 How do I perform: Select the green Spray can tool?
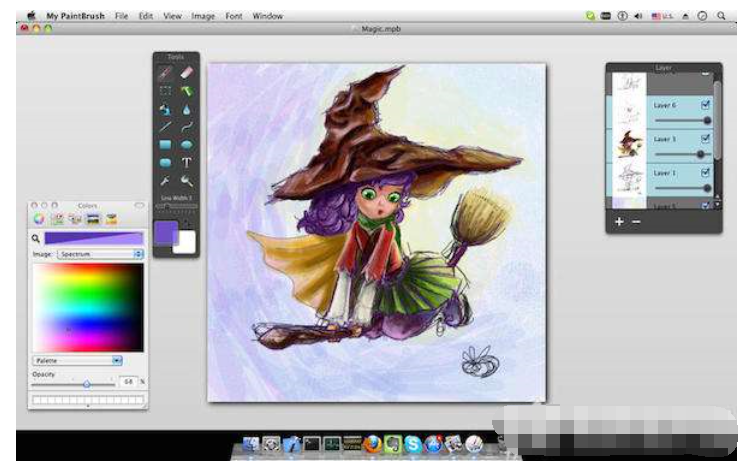[x=187, y=91]
